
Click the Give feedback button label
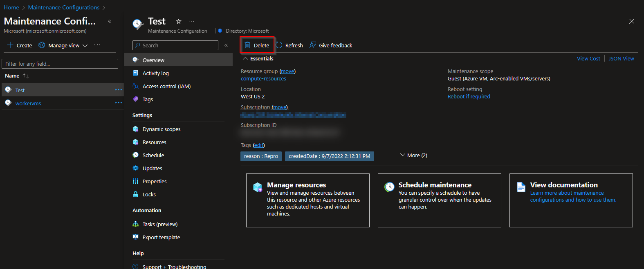335,45
